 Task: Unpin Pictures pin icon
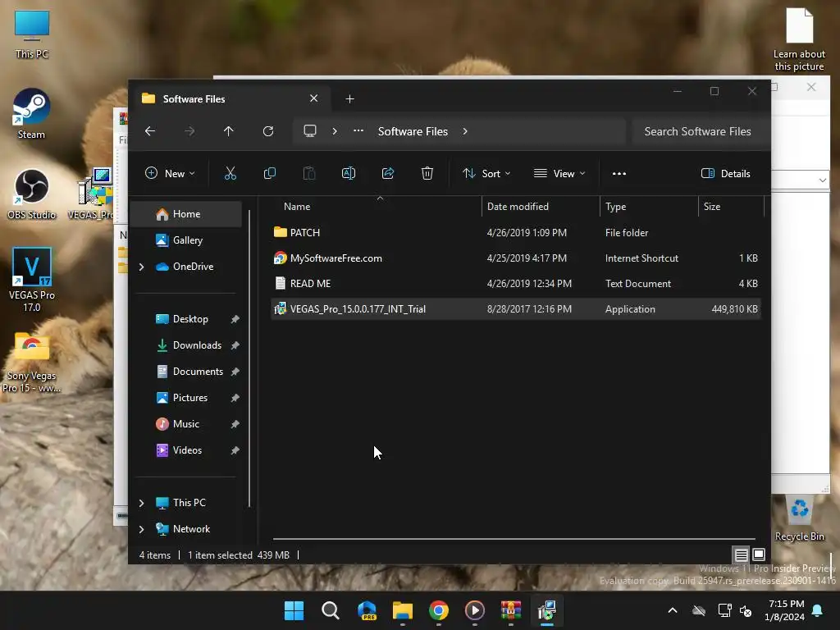point(235,398)
